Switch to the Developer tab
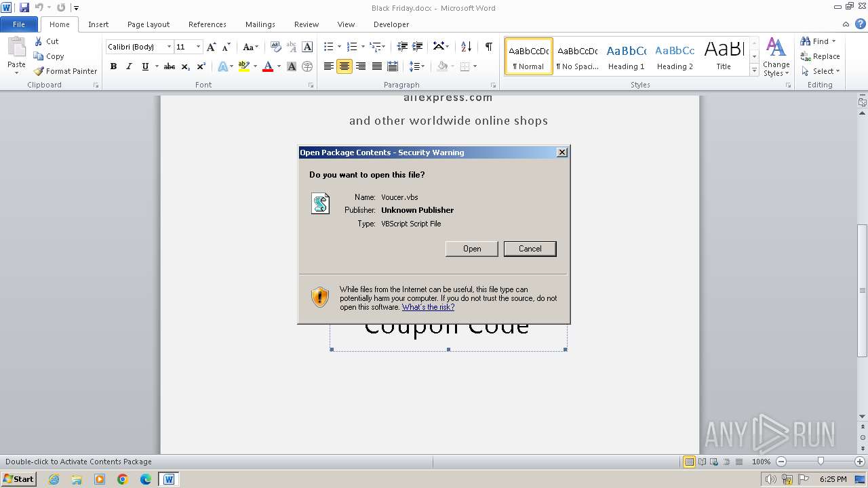This screenshot has width=868, height=488. pos(391,24)
